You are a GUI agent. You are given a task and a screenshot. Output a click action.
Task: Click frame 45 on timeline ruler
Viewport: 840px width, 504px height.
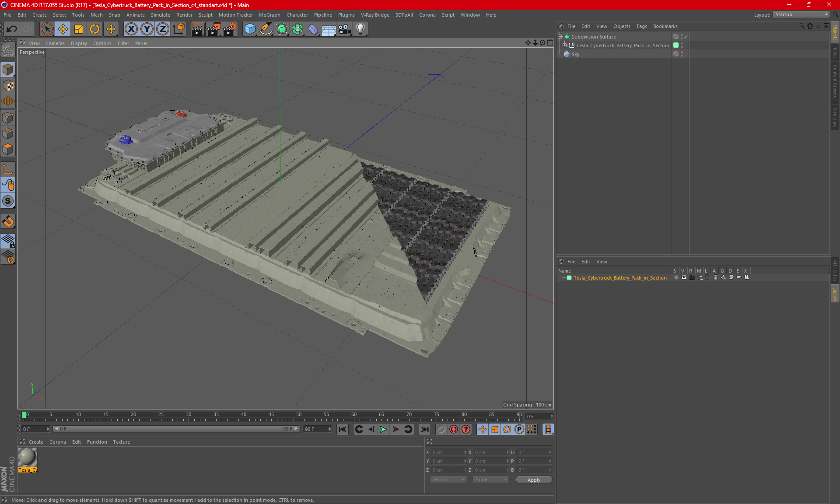click(x=271, y=416)
